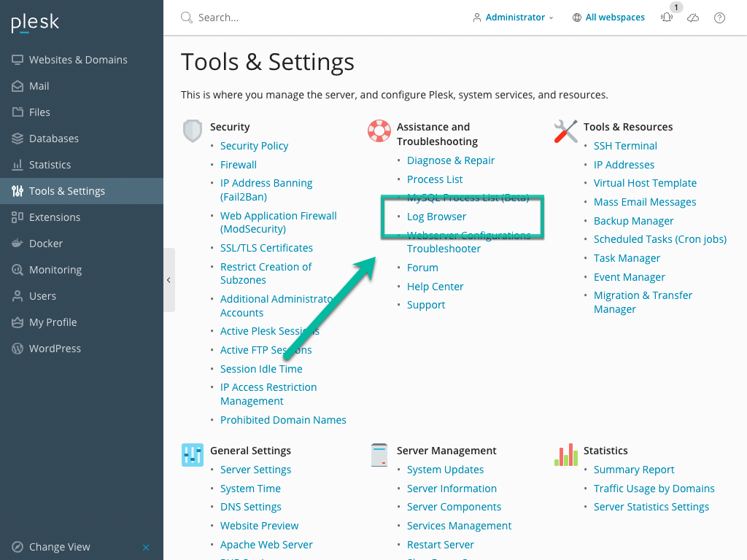Open Prohibited Domain Names link
This screenshot has width=747, height=560.
283,420
